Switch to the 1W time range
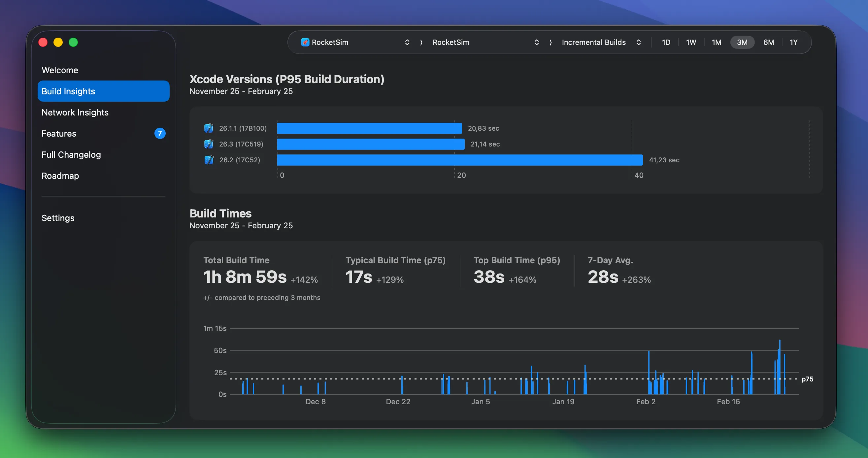Screen dimensions: 868x458 click(x=691, y=42)
